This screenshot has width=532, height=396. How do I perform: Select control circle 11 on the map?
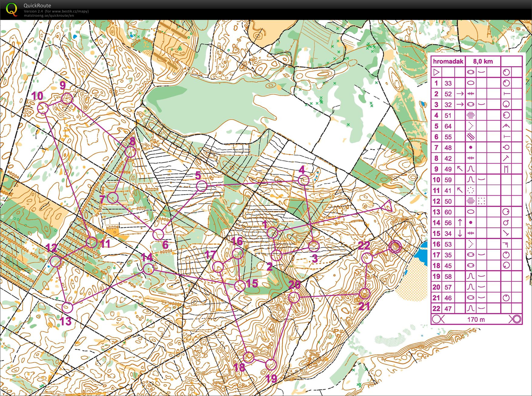(91, 242)
